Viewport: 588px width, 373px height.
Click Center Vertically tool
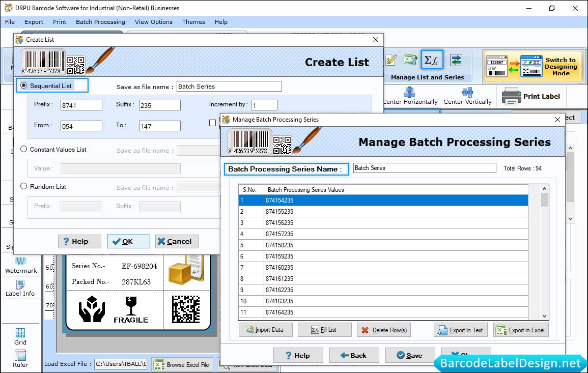(x=467, y=96)
